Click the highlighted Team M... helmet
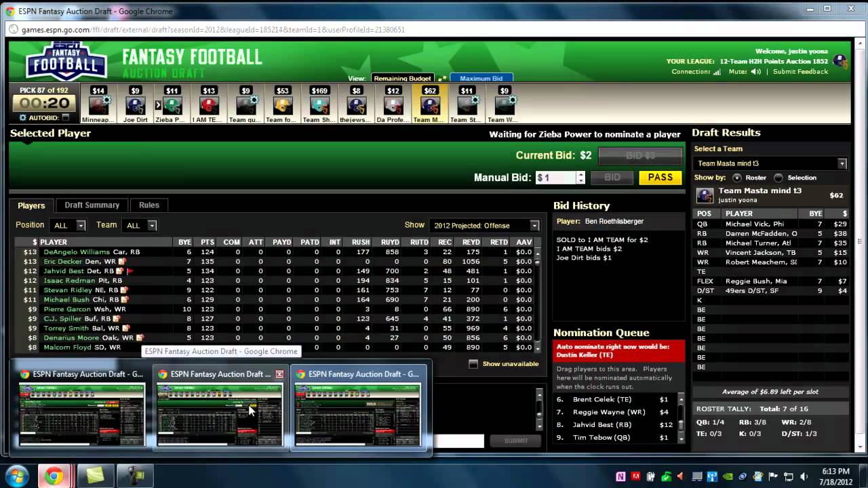Viewport: 868px width, 488px height. pyautogui.click(x=430, y=106)
